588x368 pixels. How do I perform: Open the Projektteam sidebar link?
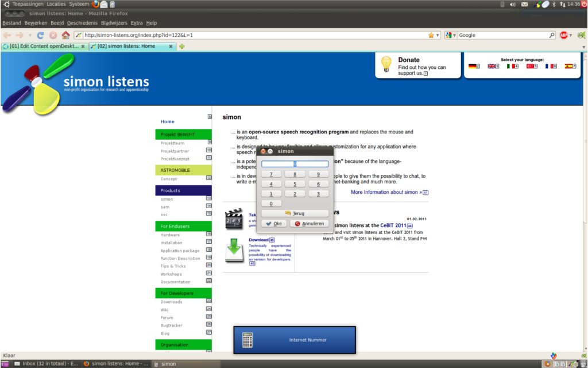(x=172, y=143)
